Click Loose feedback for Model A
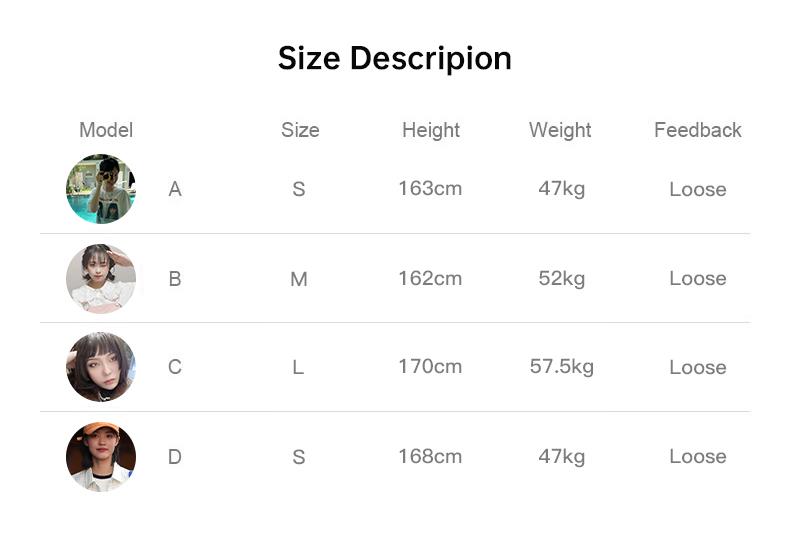The height and width of the screenshot is (538, 790). coord(697,190)
